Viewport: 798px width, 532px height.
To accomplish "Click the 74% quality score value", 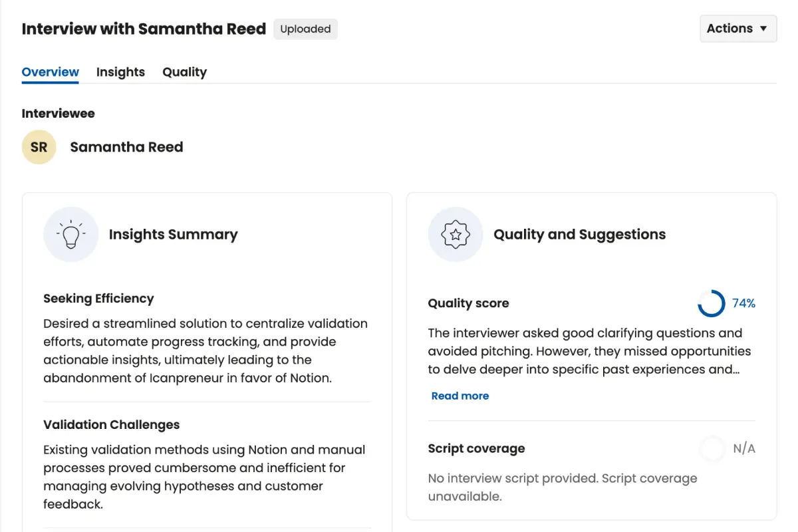I will tap(743, 303).
